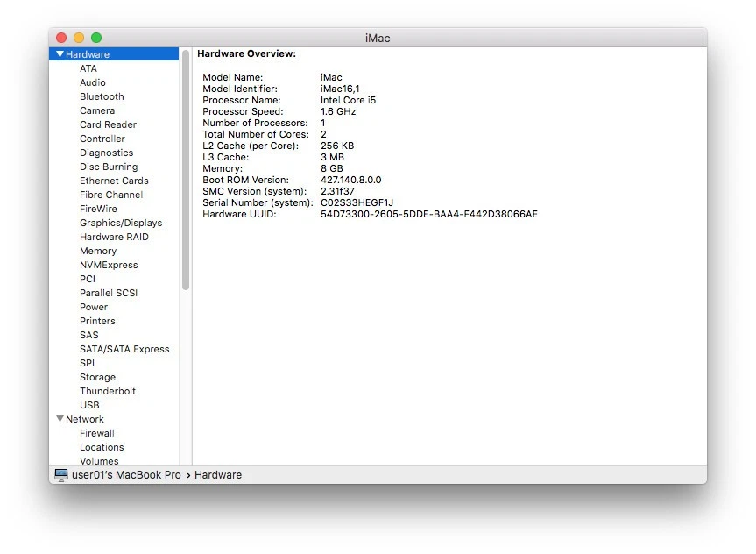
Task: Open the Bluetooth hardware section
Action: (x=101, y=96)
